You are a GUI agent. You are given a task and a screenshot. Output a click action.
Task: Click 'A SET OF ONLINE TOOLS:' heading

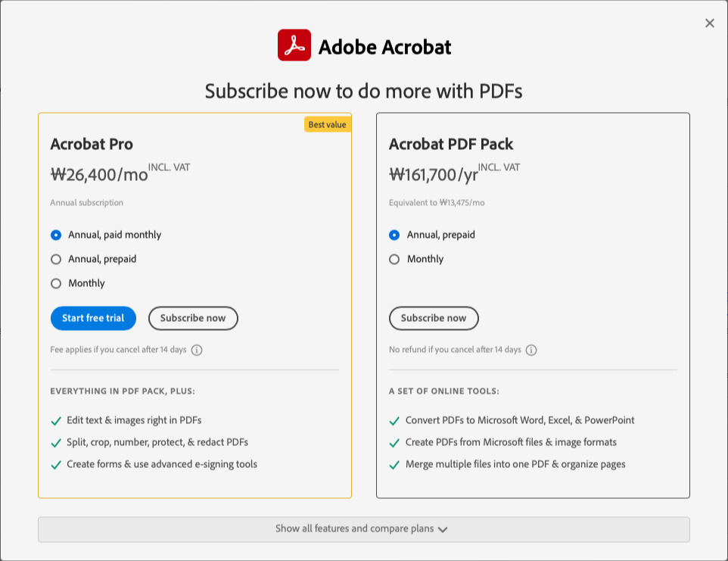[444, 391]
